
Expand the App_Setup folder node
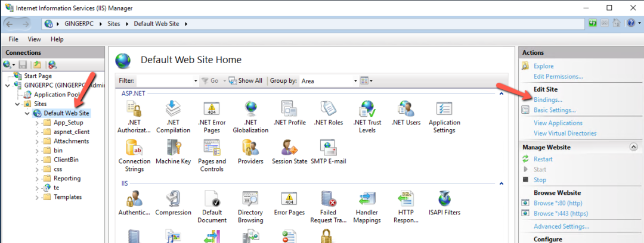pyautogui.click(x=37, y=123)
